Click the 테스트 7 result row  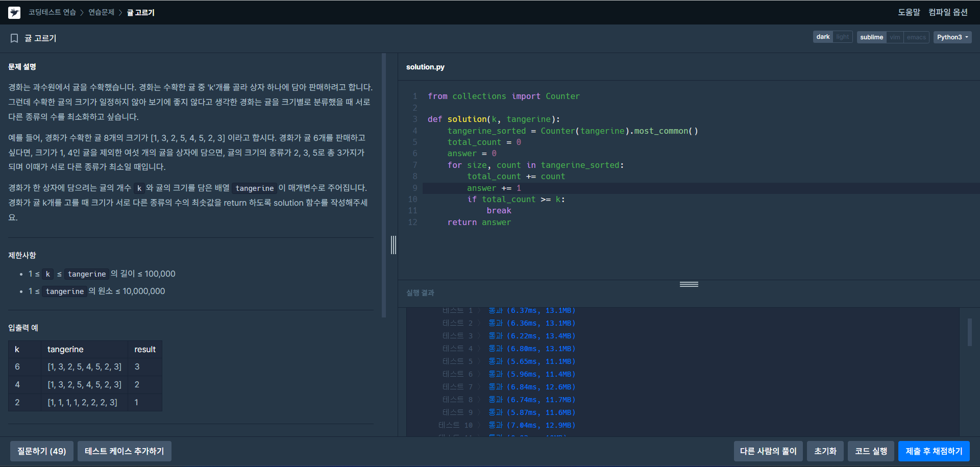(508, 387)
